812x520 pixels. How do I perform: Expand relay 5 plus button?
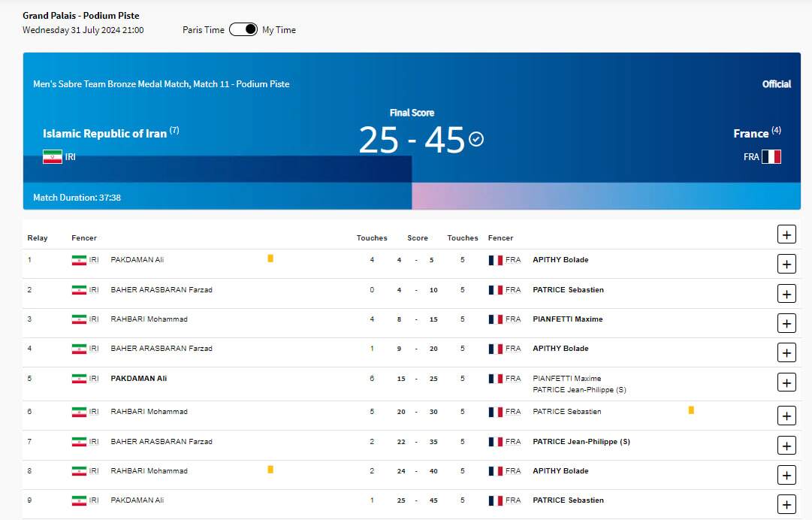click(786, 382)
